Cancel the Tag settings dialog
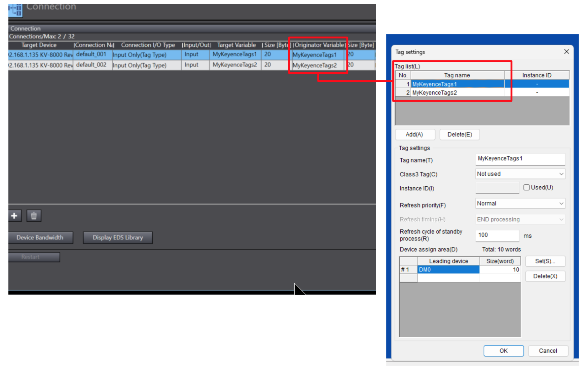Image resolution: width=588 pixels, height=374 pixels. click(x=548, y=351)
